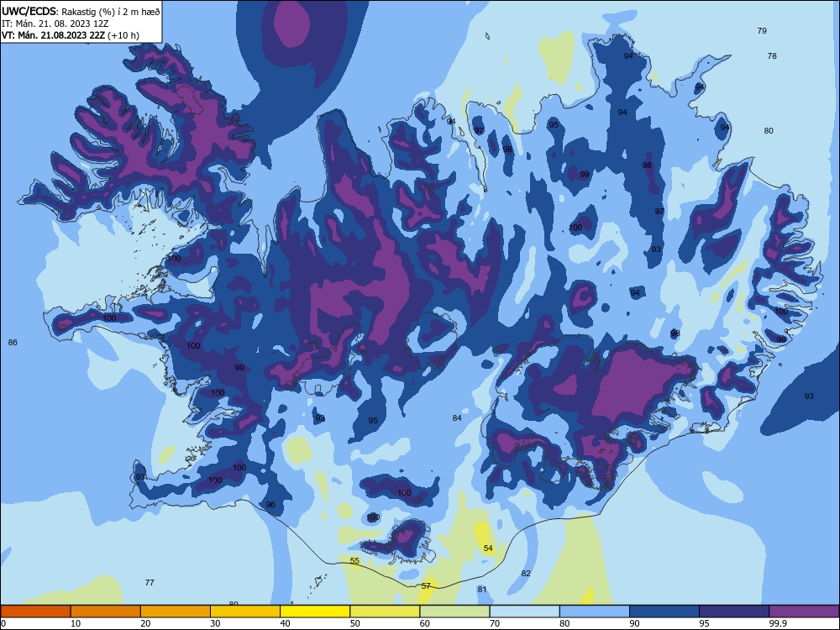Pick the amber 20–30 legend swatch
The height and width of the screenshot is (630, 840).
pos(176,612)
